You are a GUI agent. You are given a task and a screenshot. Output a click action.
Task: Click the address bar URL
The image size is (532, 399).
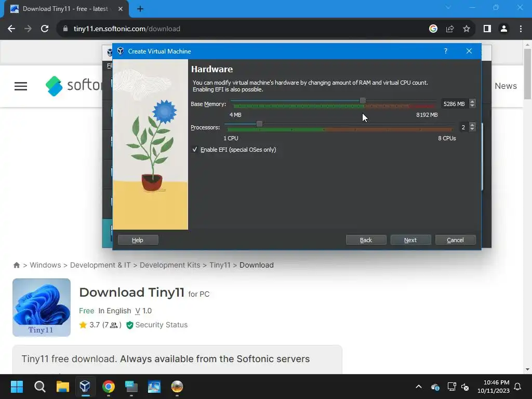[x=127, y=29]
